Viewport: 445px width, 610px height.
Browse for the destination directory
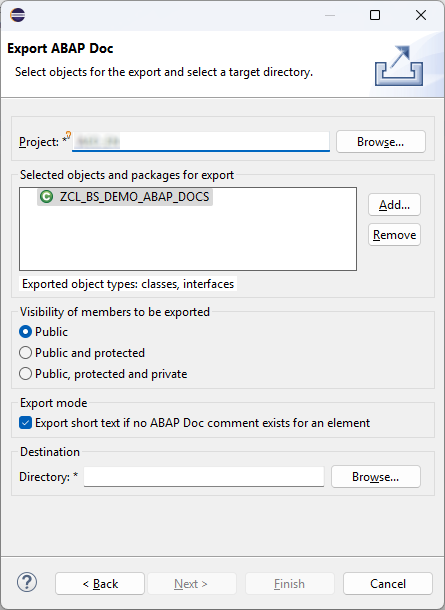(x=376, y=477)
